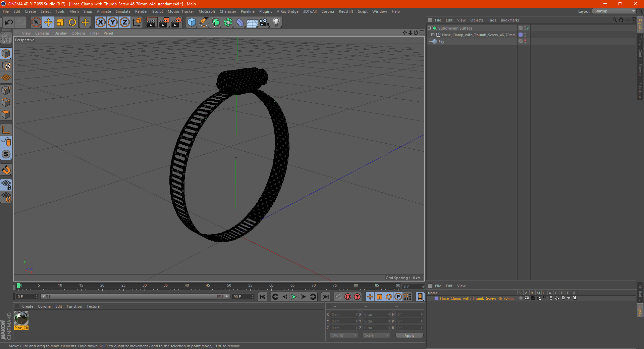The width and height of the screenshot is (644, 349).
Task: Open Edit Render Settings
Action: tap(176, 22)
